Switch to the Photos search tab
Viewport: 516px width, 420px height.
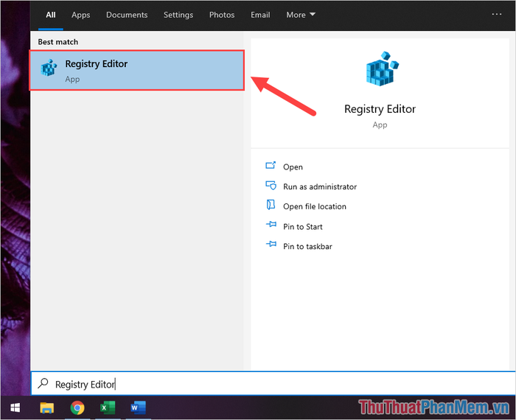point(222,15)
